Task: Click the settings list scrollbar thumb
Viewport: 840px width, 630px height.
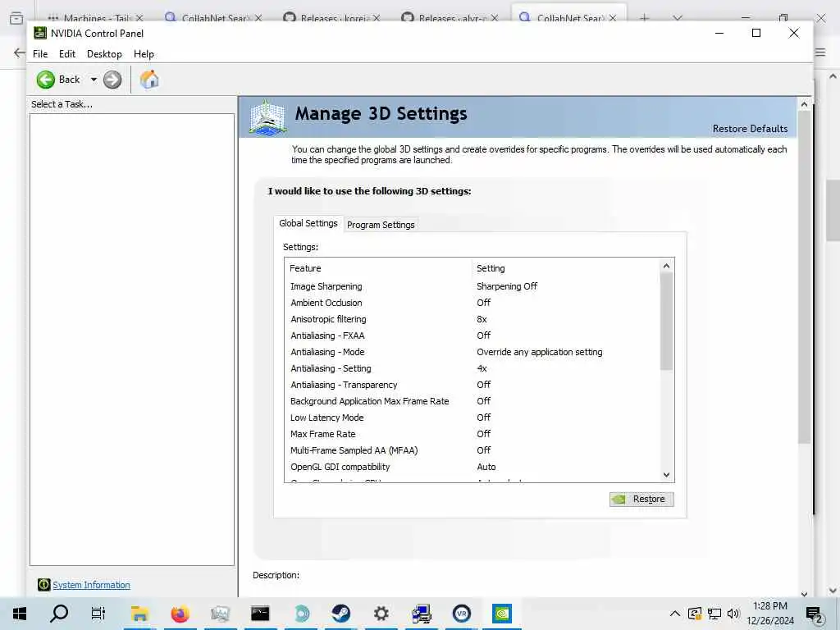Action: click(x=666, y=322)
